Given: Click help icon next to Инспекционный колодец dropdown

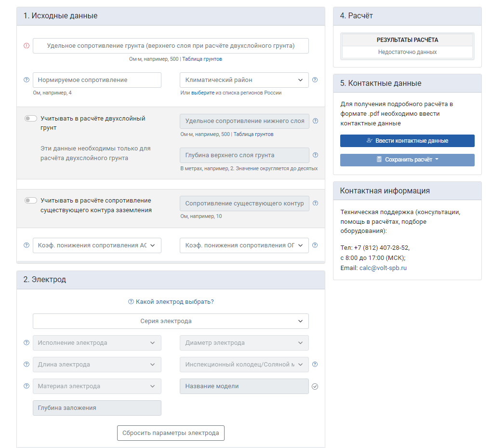Looking at the screenshot, I should [315, 365].
